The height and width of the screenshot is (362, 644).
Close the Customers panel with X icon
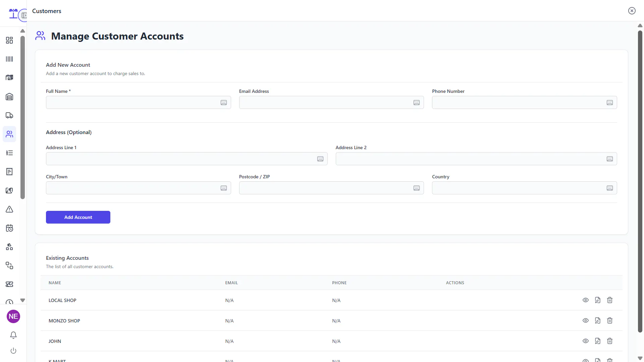point(632,11)
